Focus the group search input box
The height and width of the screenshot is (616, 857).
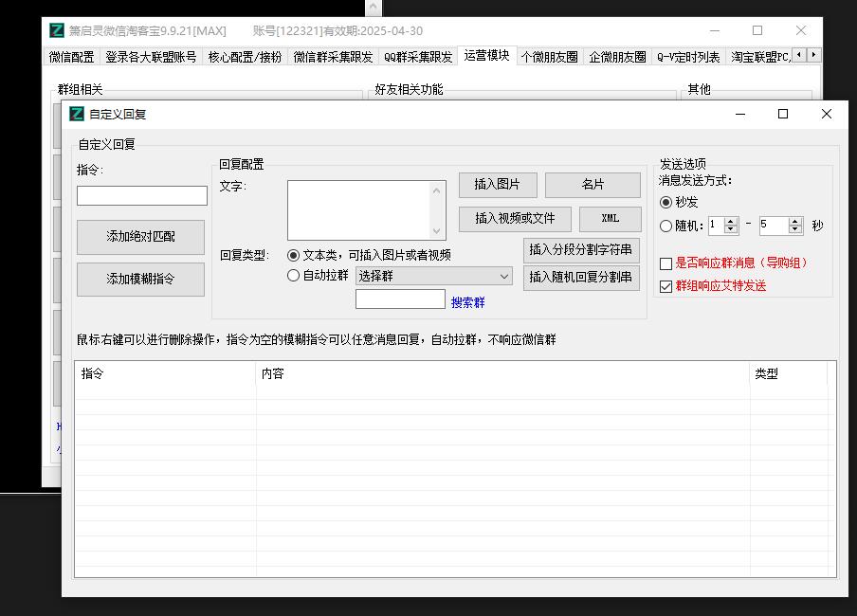(x=401, y=299)
